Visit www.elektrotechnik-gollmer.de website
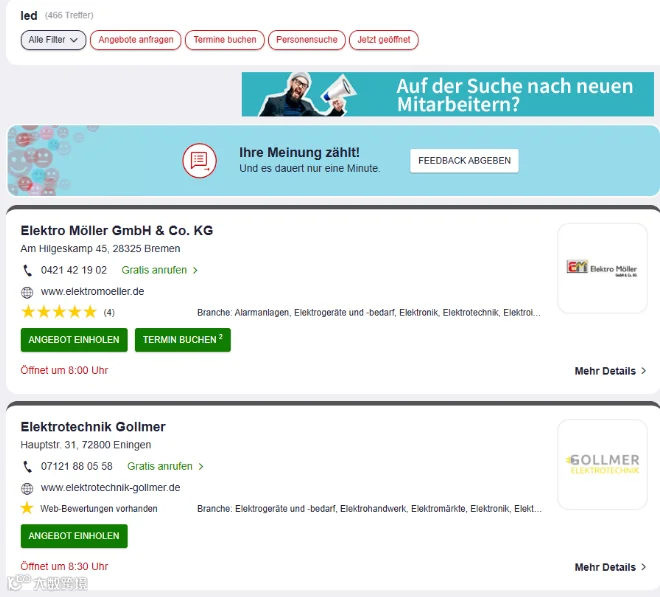 pos(110,488)
